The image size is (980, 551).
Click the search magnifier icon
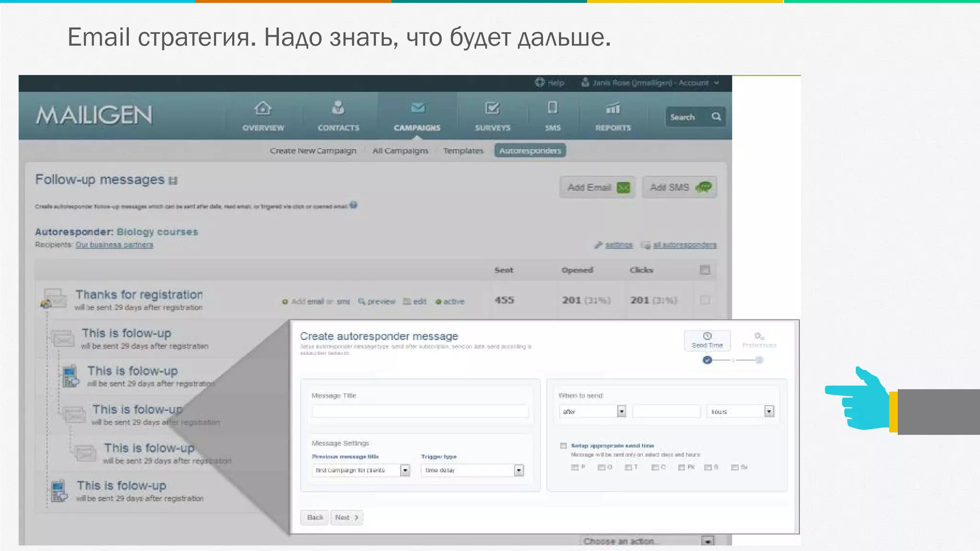(x=716, y=117)
